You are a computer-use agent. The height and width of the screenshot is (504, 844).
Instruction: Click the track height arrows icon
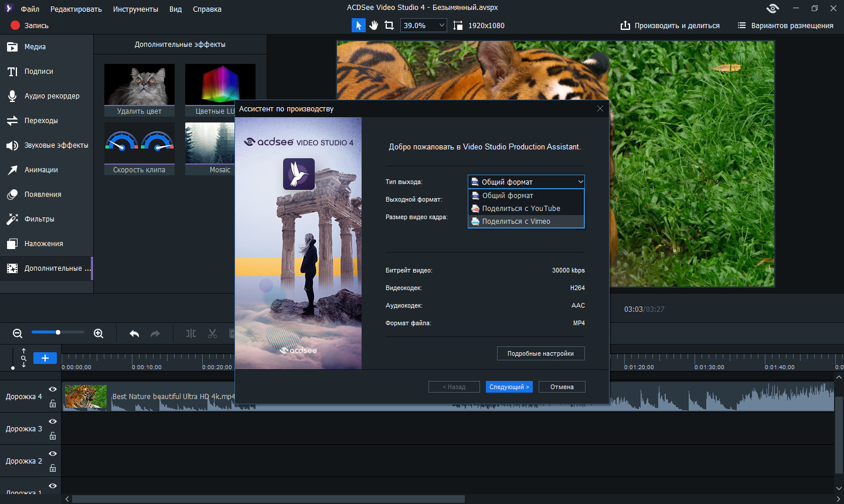pyautogui.click(x=23, y=357)
